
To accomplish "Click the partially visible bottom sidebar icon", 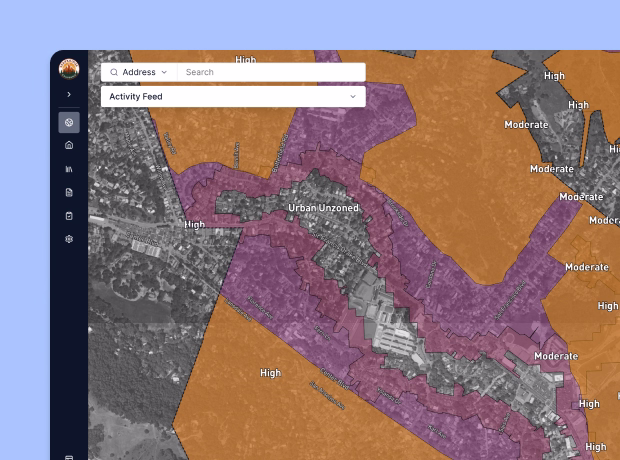I will tap(69, 457).
